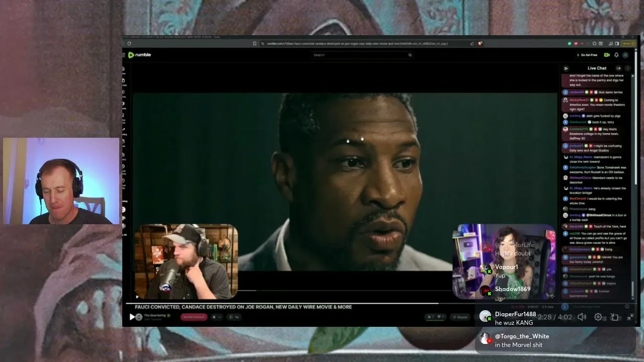Click the bottom-left webcam of man in cap

point(186,262)
